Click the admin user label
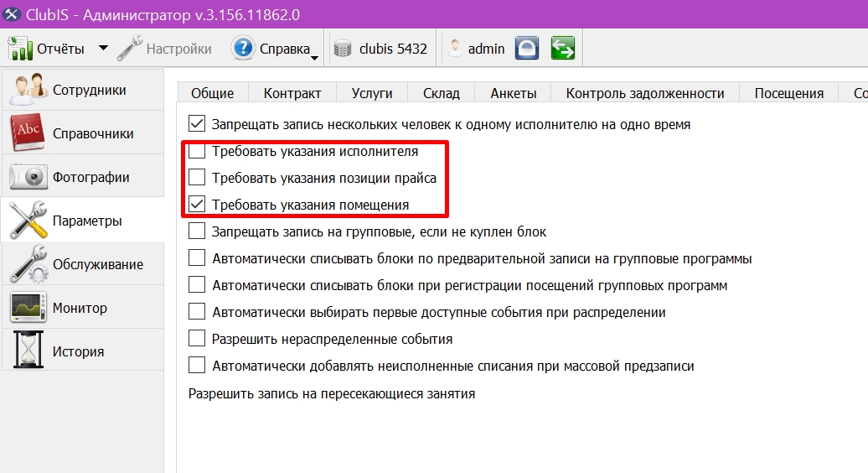868x473 pixels. [486, 49]
